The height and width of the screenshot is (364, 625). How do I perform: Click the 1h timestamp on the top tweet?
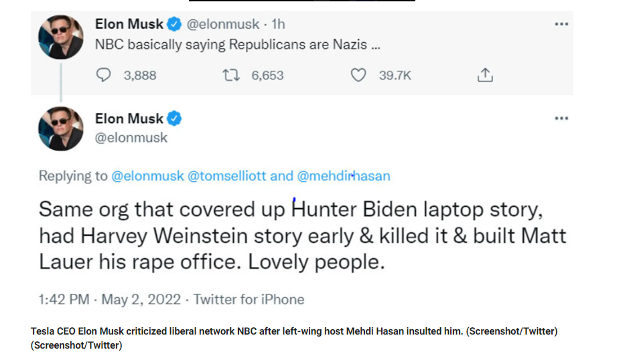[278, 25]
